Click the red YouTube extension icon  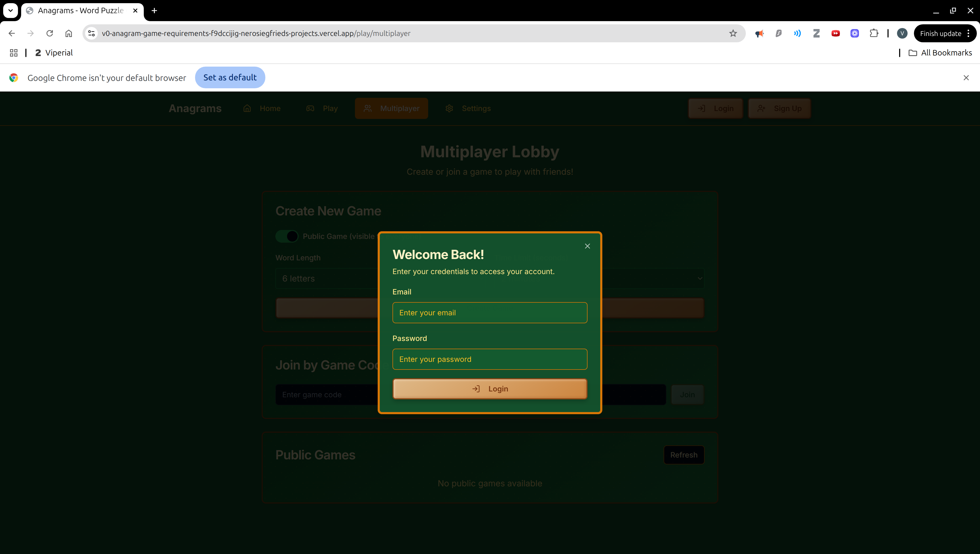(835, 34)
